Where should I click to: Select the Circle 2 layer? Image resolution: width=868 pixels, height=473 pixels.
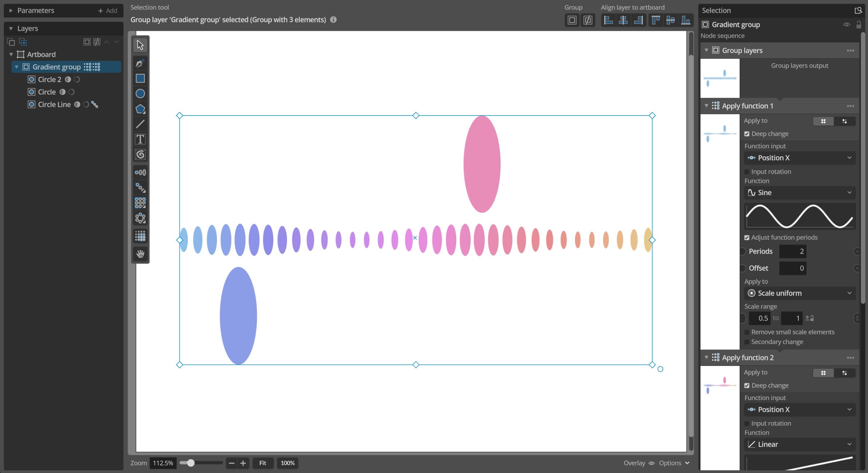coord(50,79)
